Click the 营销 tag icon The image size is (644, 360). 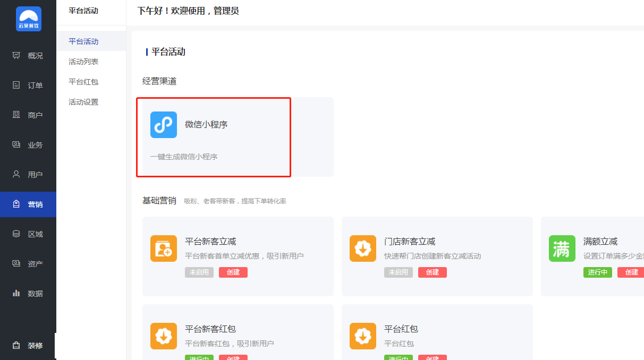coord(16,204)
